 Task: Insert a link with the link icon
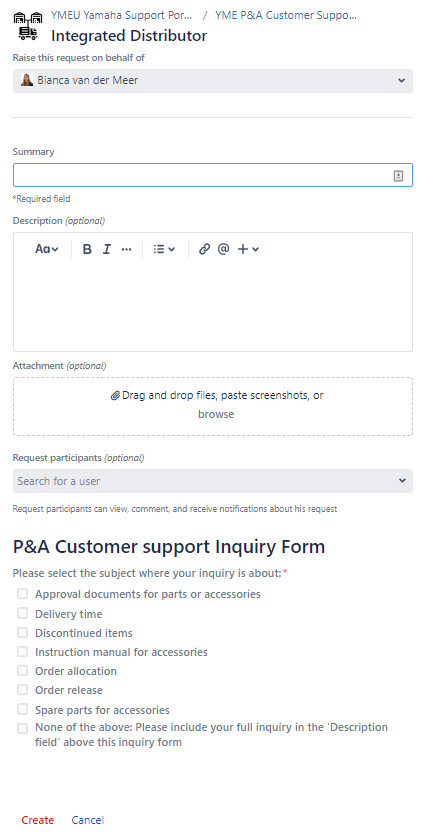point(204,249)
